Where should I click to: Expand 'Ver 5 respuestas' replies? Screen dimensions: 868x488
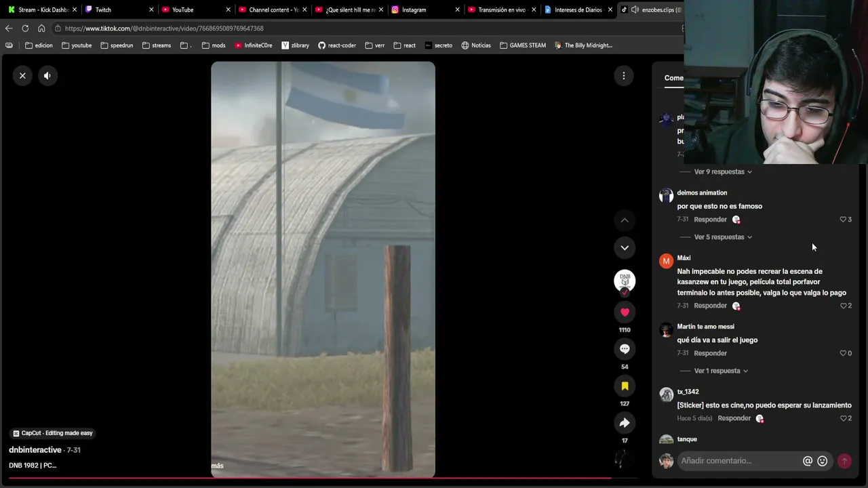point(723,237)
